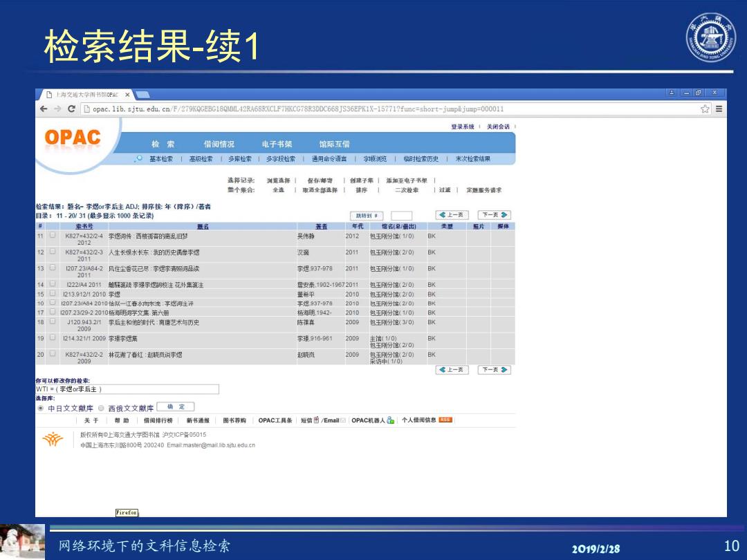
Task: Tick the checkbox for record 14
Action: coord(53,284)
